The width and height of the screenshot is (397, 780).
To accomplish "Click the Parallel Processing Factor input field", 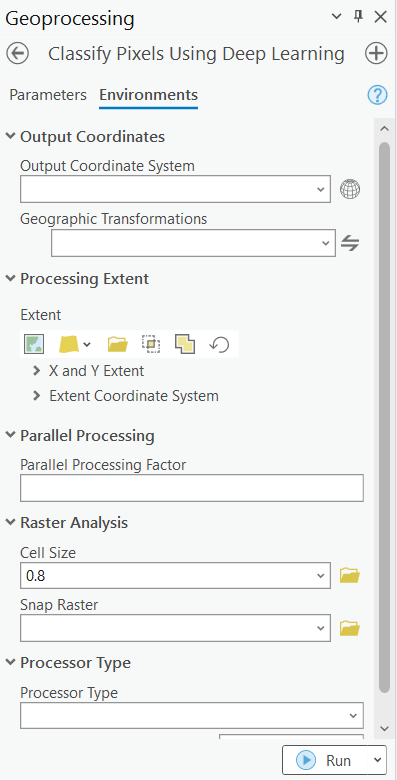I will [x=192, y=488].
